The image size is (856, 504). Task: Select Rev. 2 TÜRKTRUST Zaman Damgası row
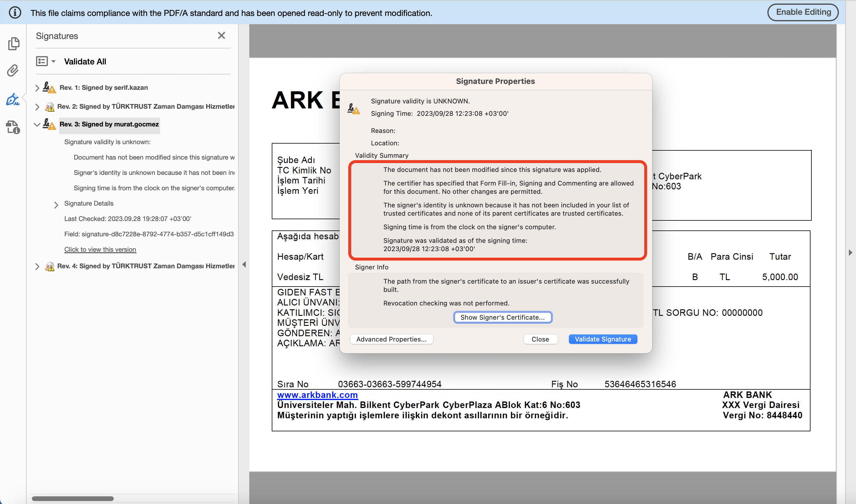(x=146, y=106)
